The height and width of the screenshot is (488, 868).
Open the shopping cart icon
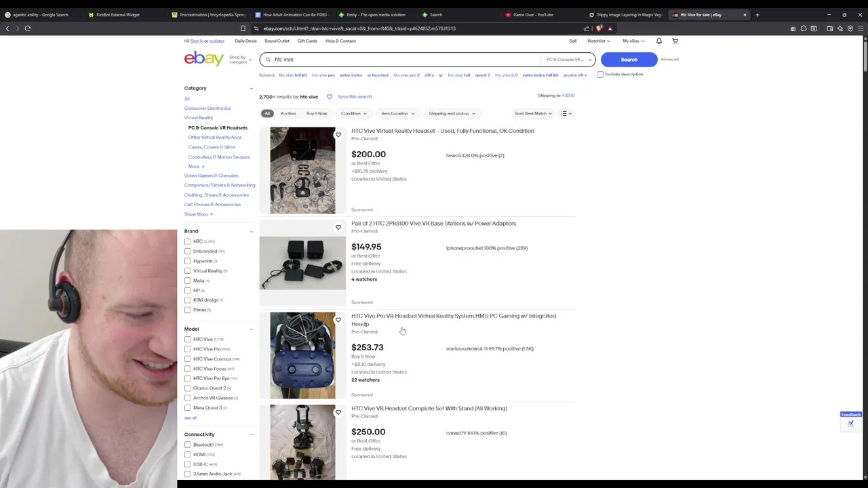point(675,41)
